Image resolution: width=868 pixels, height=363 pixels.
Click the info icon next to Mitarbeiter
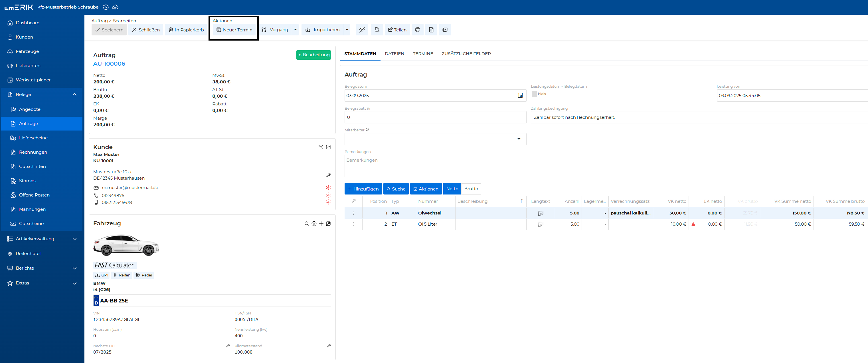pos(367,130)
